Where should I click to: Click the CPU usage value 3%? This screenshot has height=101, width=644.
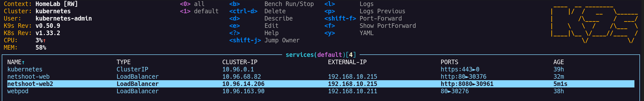[x=39, y=40]
